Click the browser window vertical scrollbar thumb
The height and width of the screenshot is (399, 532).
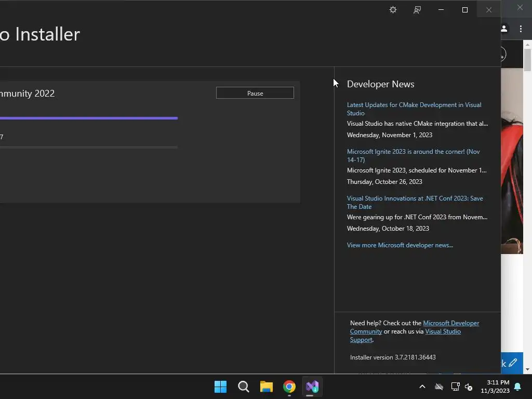click(x=527, y=60)
